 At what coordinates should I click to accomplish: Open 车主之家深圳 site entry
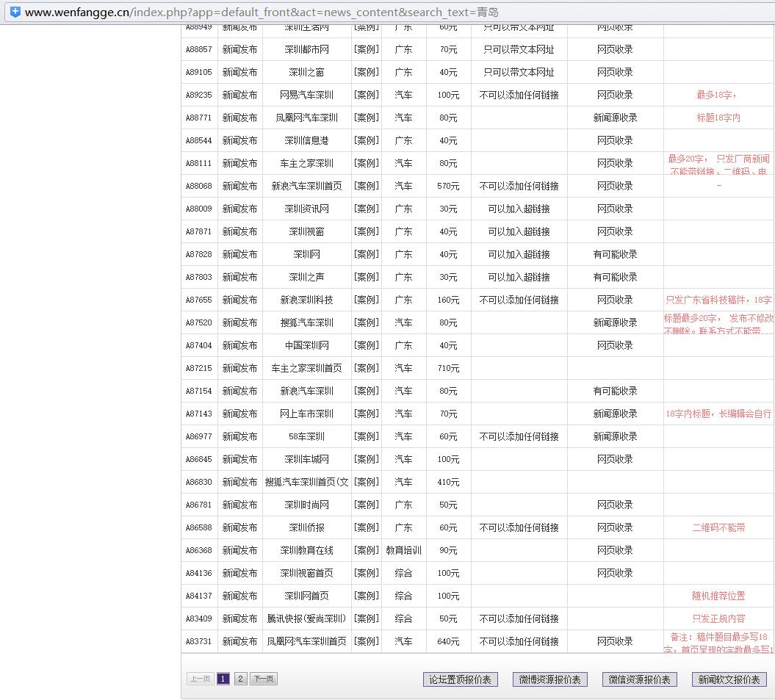click(x=306, y=163)
